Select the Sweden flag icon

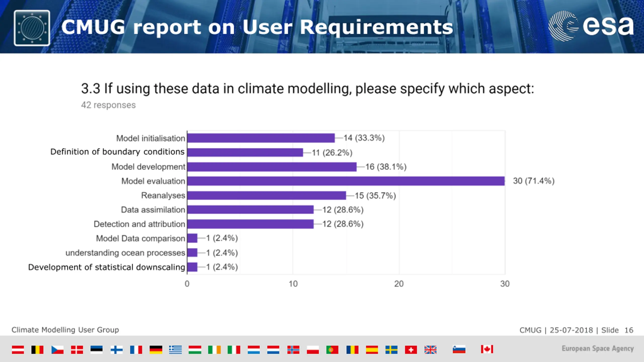tap(391, 350)
